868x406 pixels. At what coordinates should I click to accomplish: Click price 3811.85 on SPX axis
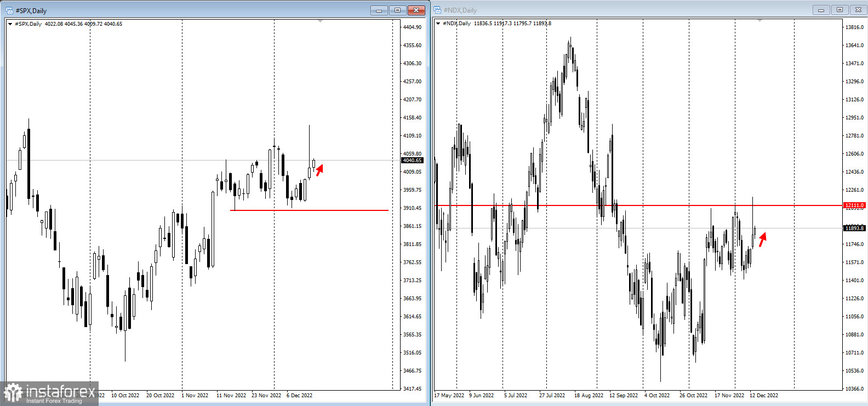coord(412,244)
